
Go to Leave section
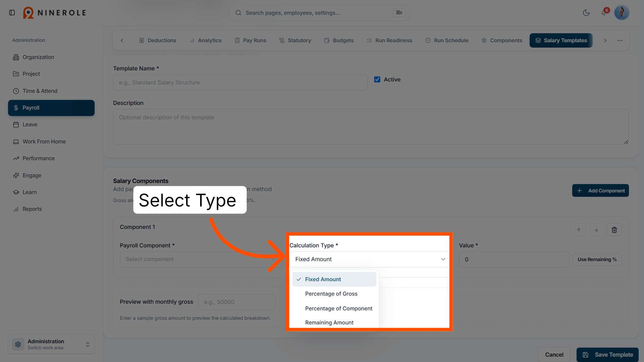(51, 125)
